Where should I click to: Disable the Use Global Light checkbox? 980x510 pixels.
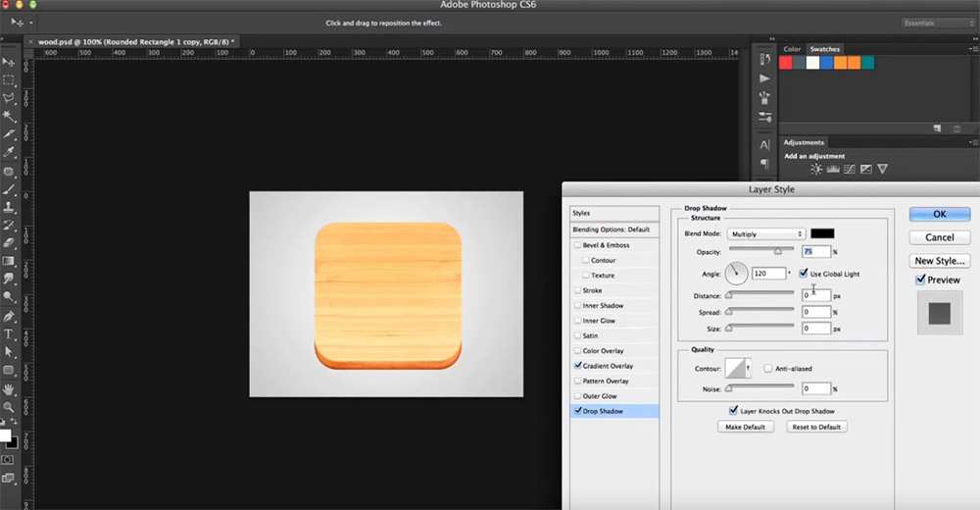804,274
